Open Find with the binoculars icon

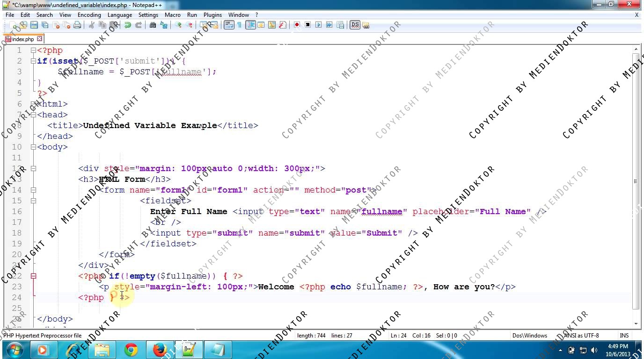(153, 25)
